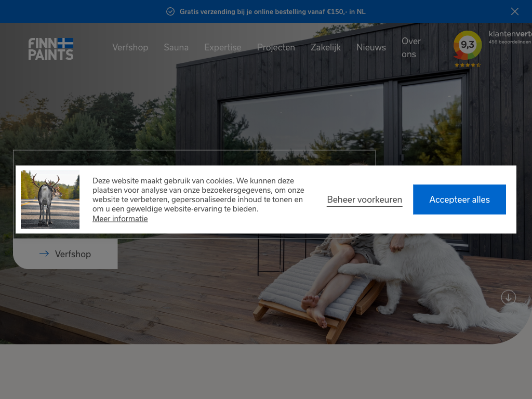Open the Sauna menu item
The height and width of the screenshot is (399, 532).
click(x=176, y=47)
